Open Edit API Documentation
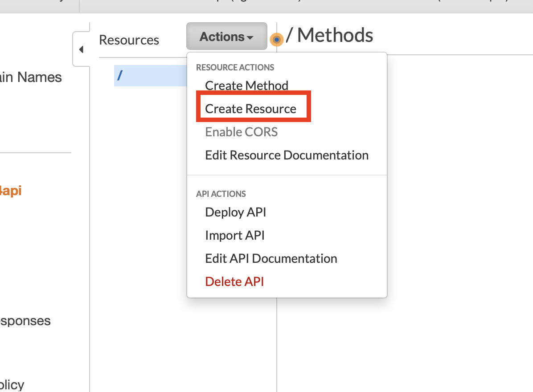The image size is (533, 392). 271,258
